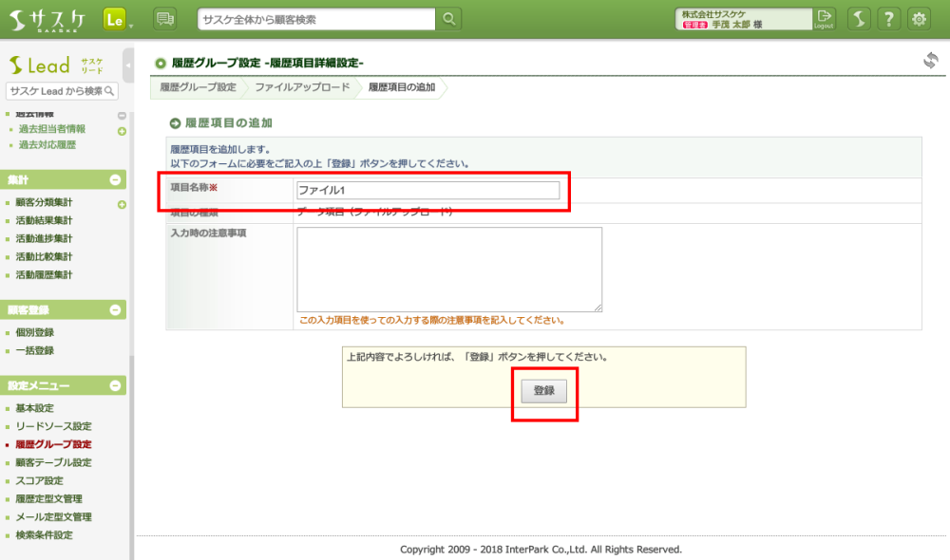Image resolution: width=950 pixels, height=560 pixels.
Task: Collapse the 顧客登録 sidebar section
Action: pos(116,309)
